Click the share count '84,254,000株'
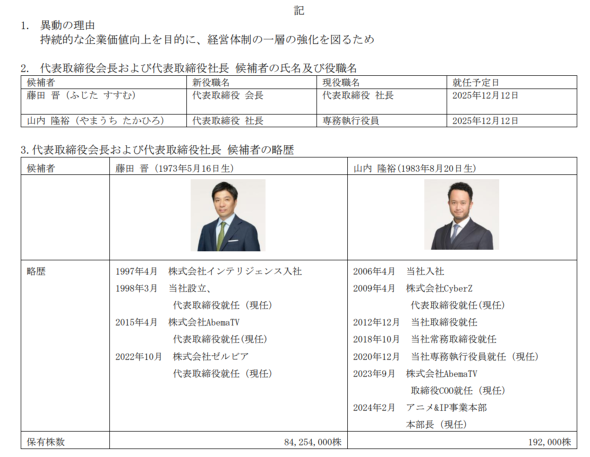This screenshot has width=590, height=457. point(313,442)
